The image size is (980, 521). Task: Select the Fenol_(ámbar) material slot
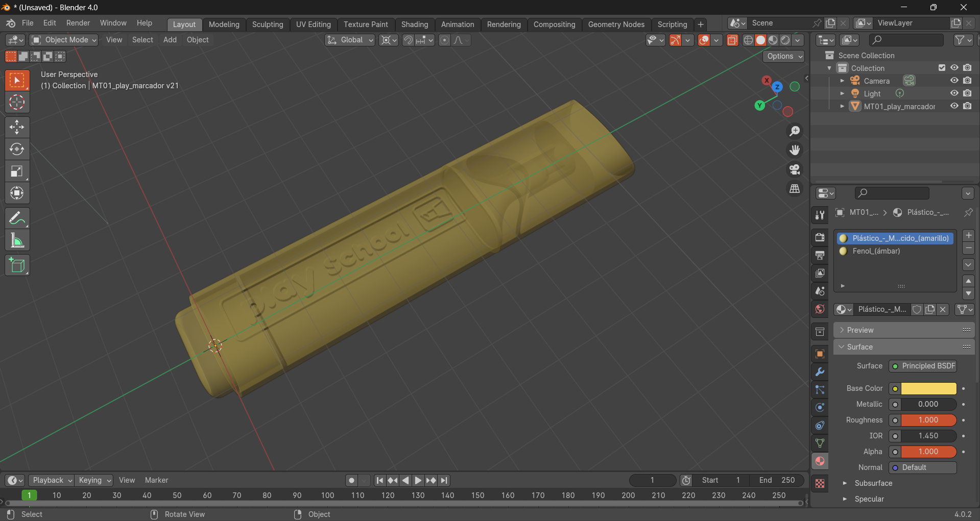(895, 251)
